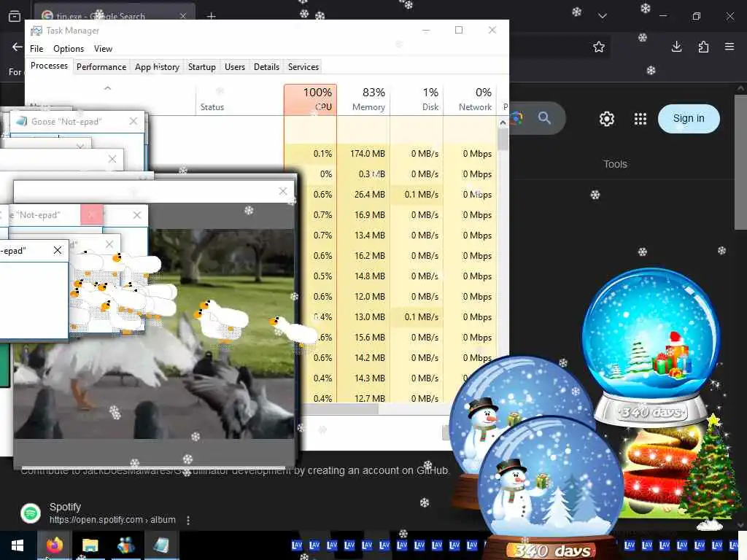Open the Options menu in Task Manager
This screenshot has height=560, width=747.
(x=68, y=49)
